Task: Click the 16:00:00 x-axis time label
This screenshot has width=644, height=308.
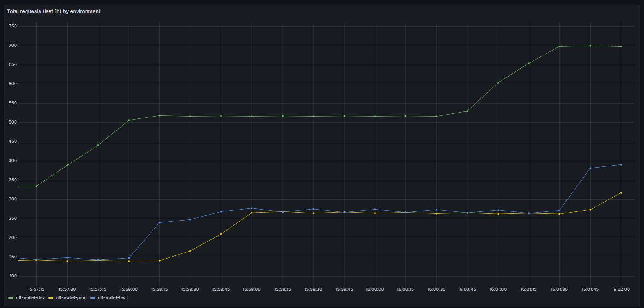Action: [375, 289]
